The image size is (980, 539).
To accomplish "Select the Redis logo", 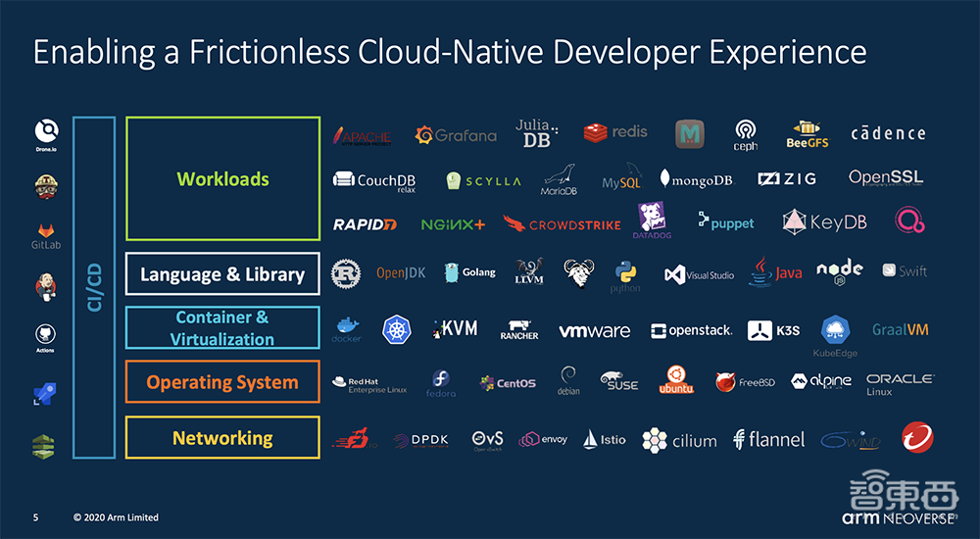I will click(x=615, y=132).
